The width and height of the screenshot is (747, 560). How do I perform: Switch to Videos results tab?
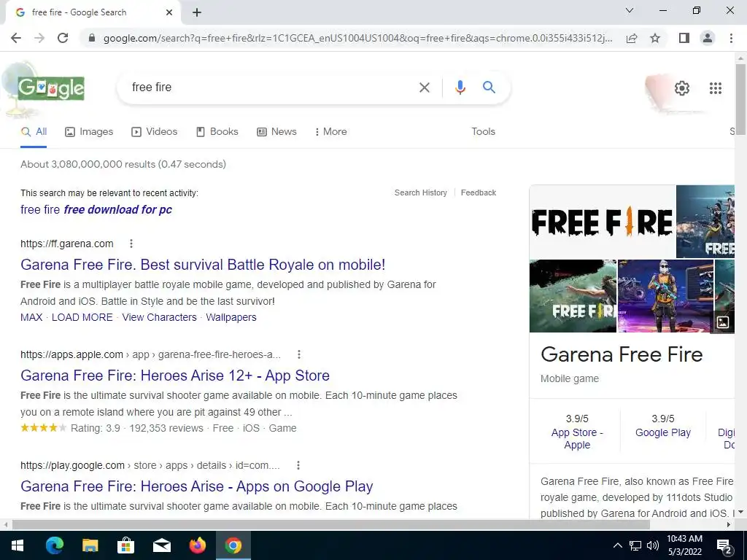click(155, 132)
